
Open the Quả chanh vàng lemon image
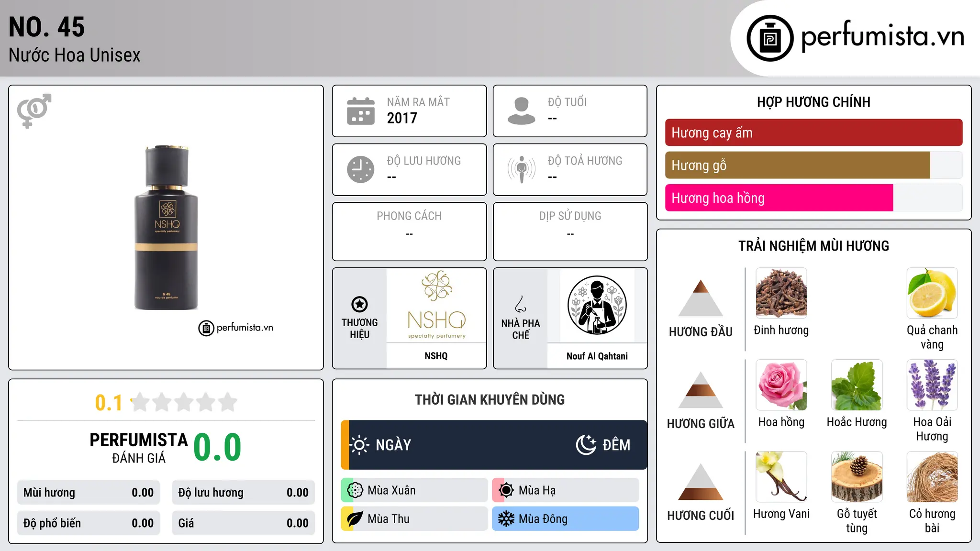[x=932, y=293]
